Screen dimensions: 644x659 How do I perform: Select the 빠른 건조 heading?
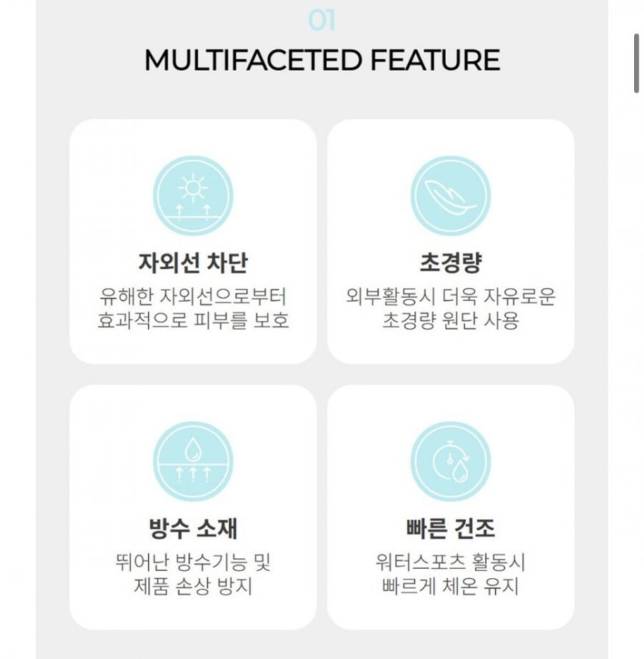[x=450, y=529]
